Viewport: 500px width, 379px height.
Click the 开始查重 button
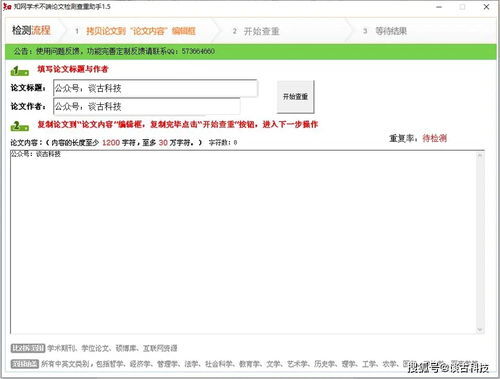coord(295,97)
